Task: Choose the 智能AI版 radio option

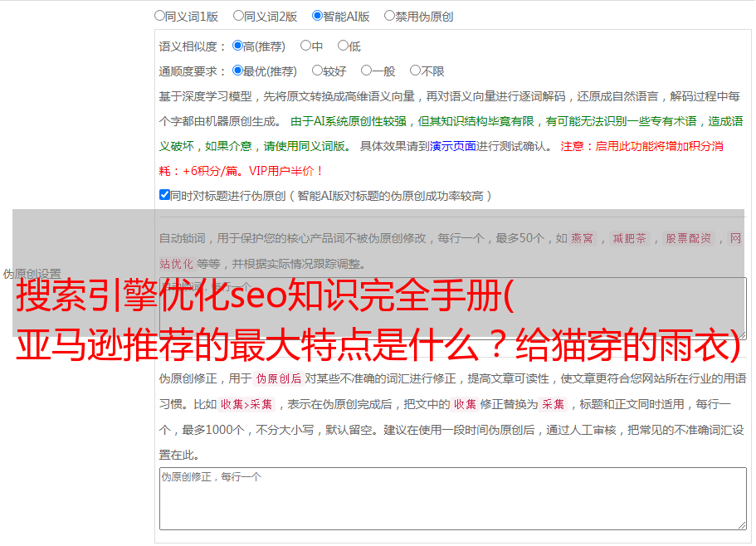Action: [317, 16]
